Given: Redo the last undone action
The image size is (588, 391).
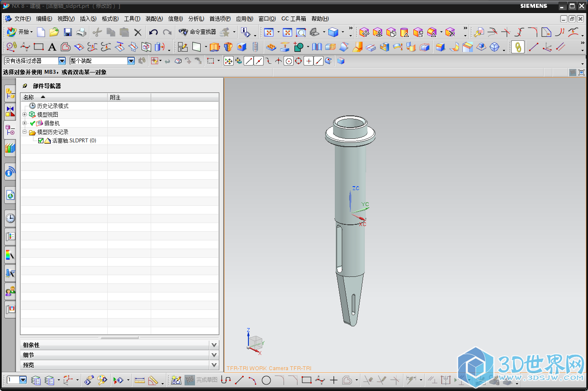Looking at the screenshot, I should (167, 32).
